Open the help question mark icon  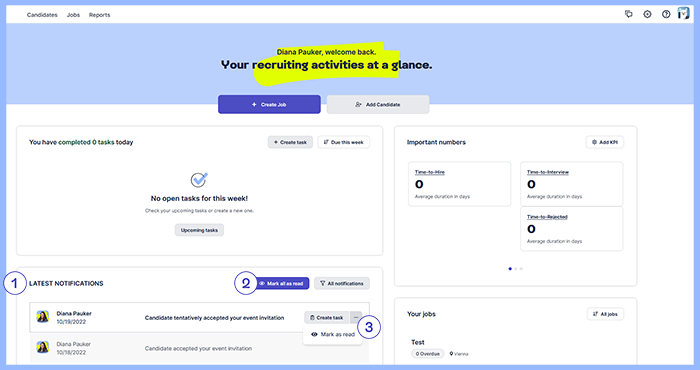click(666, 14)
